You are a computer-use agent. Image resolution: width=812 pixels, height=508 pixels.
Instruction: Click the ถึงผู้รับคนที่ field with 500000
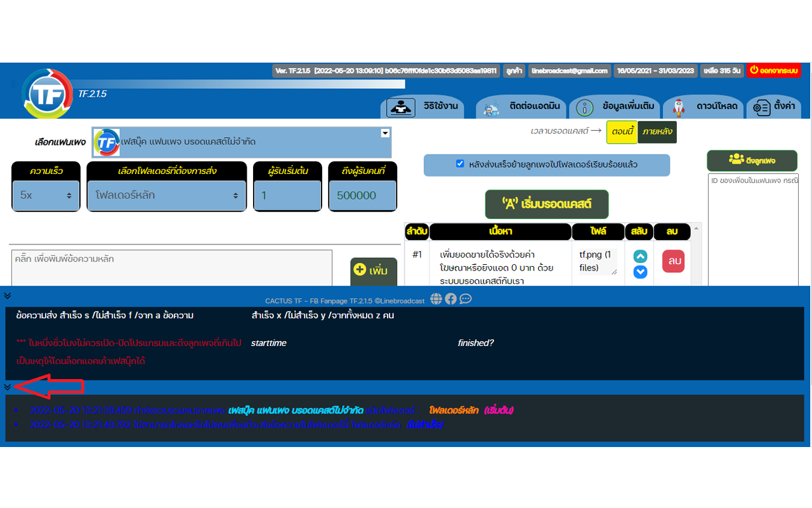tap(362, 196)
